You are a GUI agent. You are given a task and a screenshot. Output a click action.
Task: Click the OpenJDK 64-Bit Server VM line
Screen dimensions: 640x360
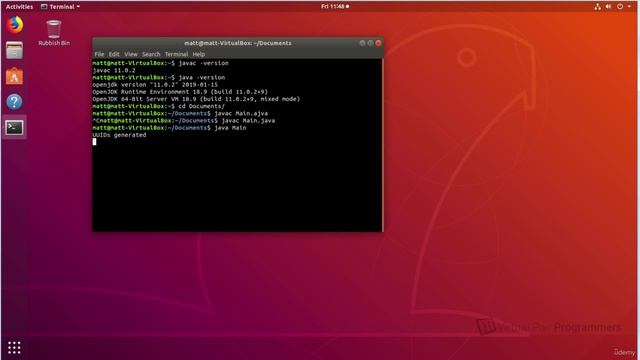[x=196, y=99]
